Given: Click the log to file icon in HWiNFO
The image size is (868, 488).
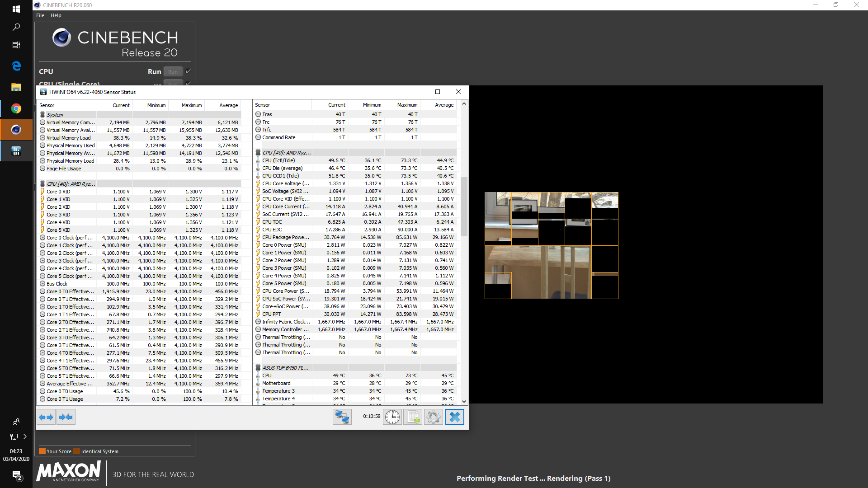Looking at the screenshot, I should (x=413, y=417).
